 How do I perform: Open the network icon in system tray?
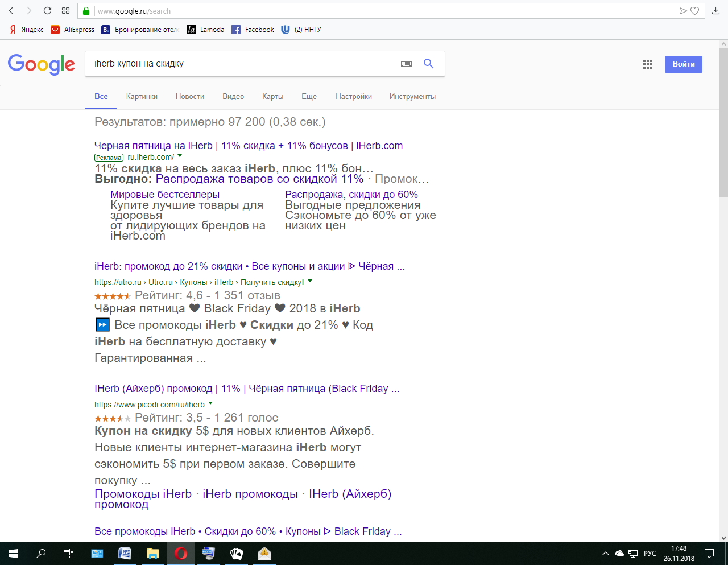633,553
